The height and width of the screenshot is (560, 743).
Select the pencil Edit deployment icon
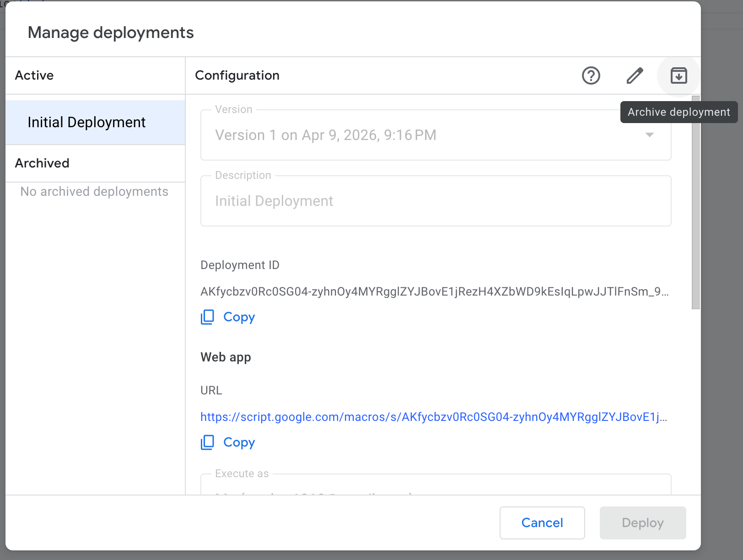[634, 75]
